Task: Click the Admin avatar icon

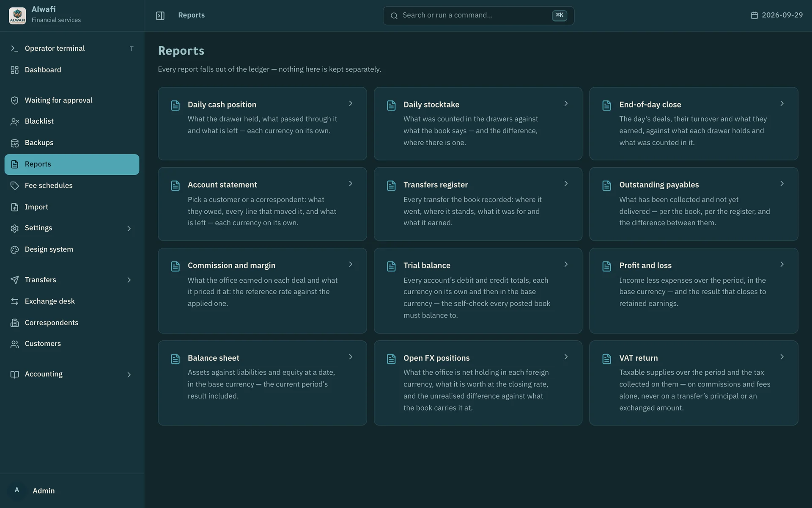Action: pos(17,490)
